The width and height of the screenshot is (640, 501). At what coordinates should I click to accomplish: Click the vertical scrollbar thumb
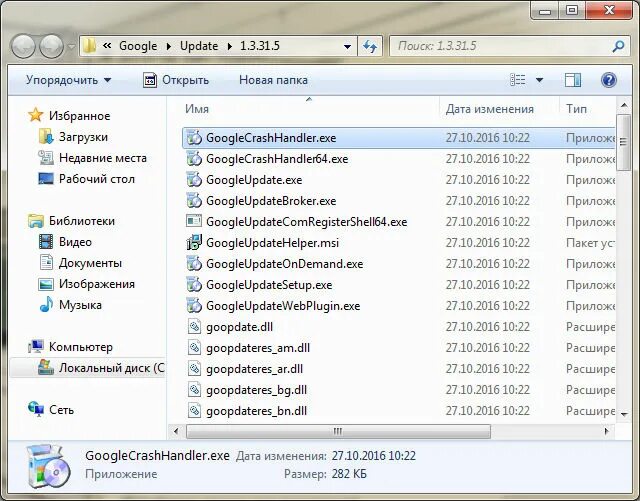[624, 142]
